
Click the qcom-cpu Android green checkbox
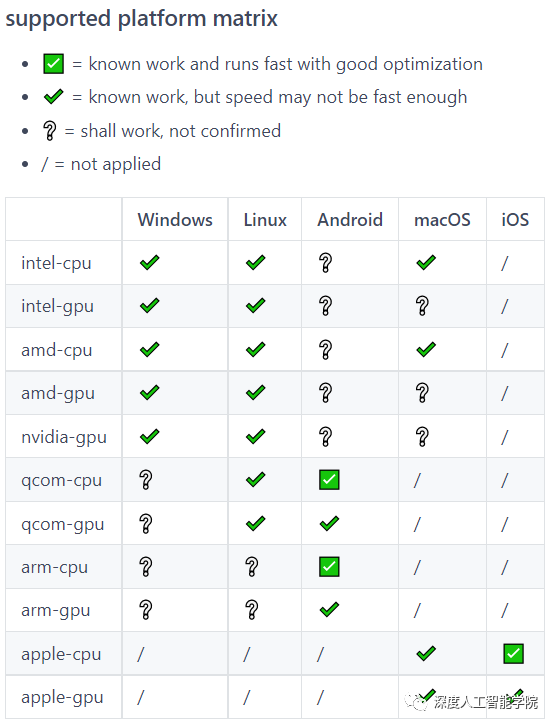coord(329,480)
